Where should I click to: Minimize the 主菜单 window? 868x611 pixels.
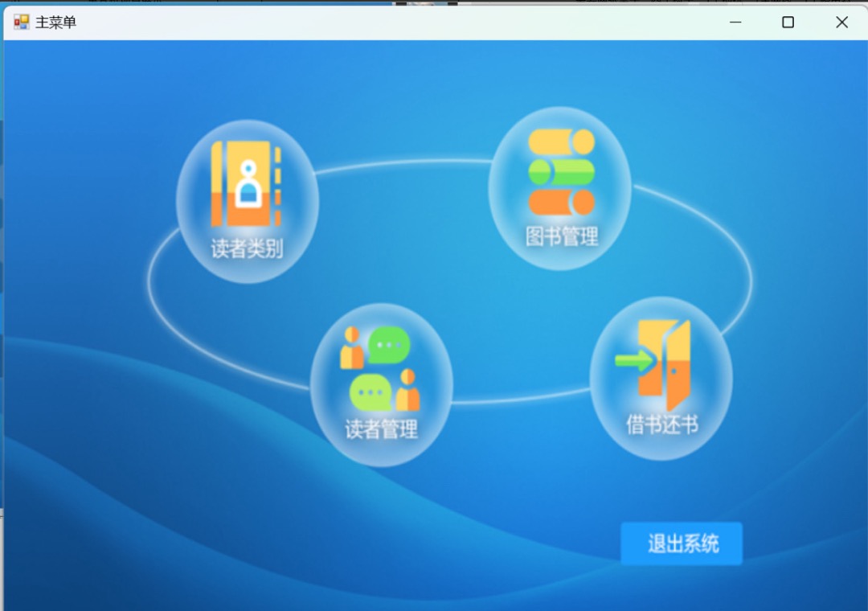pos(735,23)
